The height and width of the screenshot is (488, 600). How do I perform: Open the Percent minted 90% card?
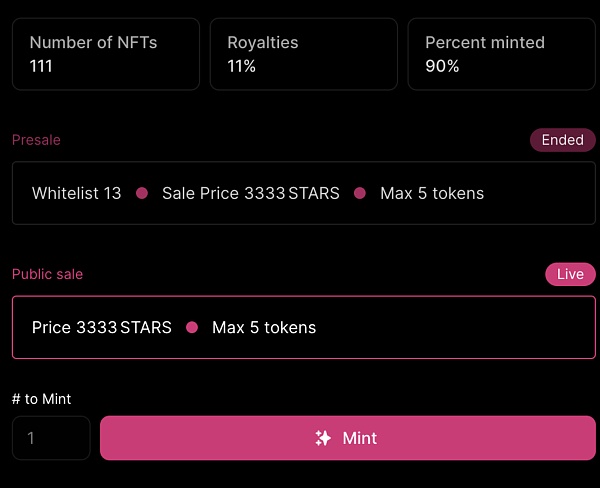[502, 54]
